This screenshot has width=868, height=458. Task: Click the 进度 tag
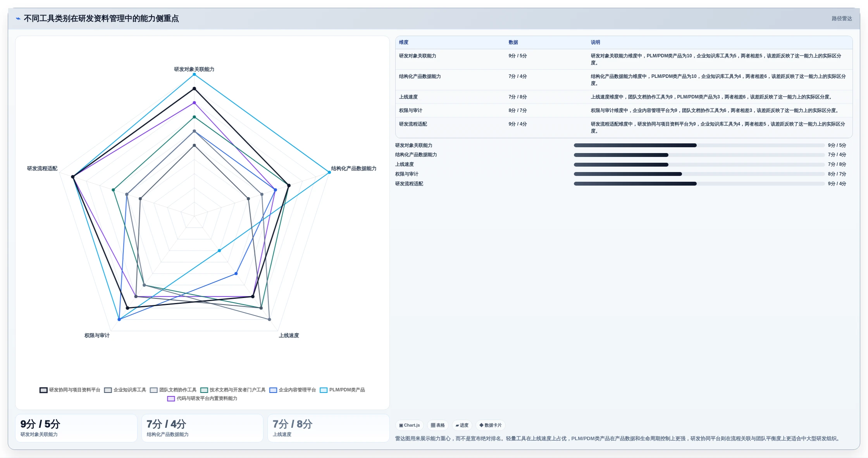point(462,425)
